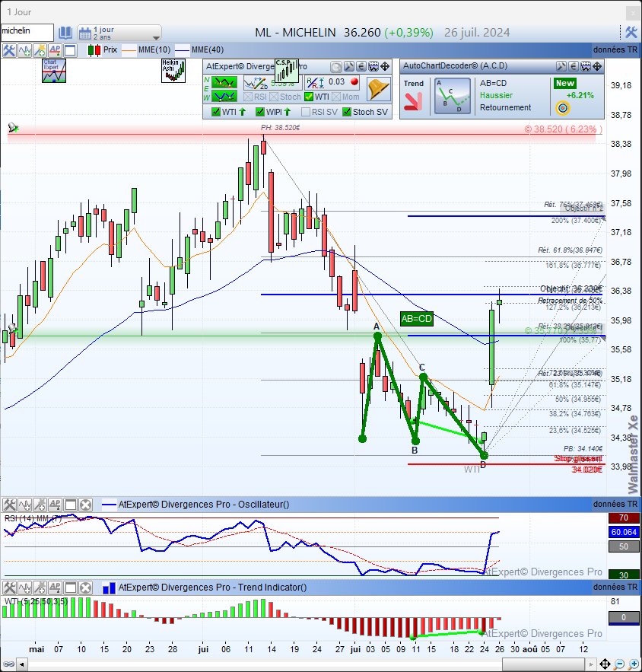Image resolution: width=642 pixels, height=672 pixels.
Task: Click the add-star wizard icon in price toolbar
Action: click(x=40, y=50)
